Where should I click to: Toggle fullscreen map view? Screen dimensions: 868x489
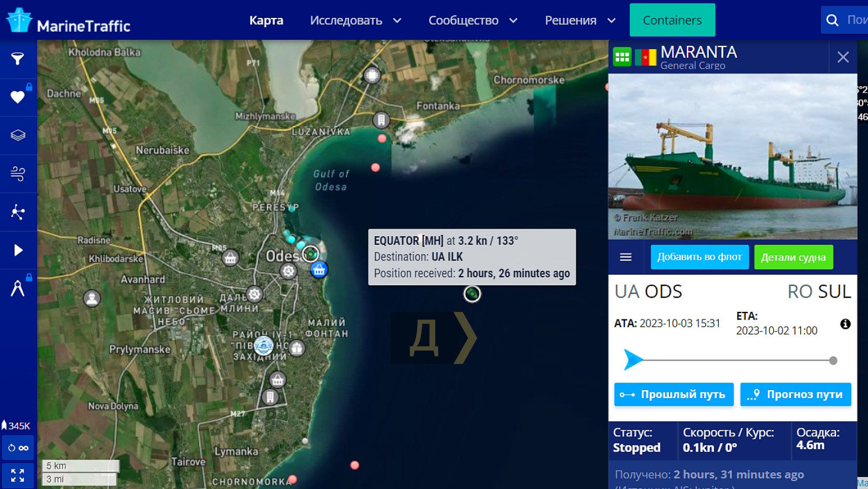(x=17, y=475)
